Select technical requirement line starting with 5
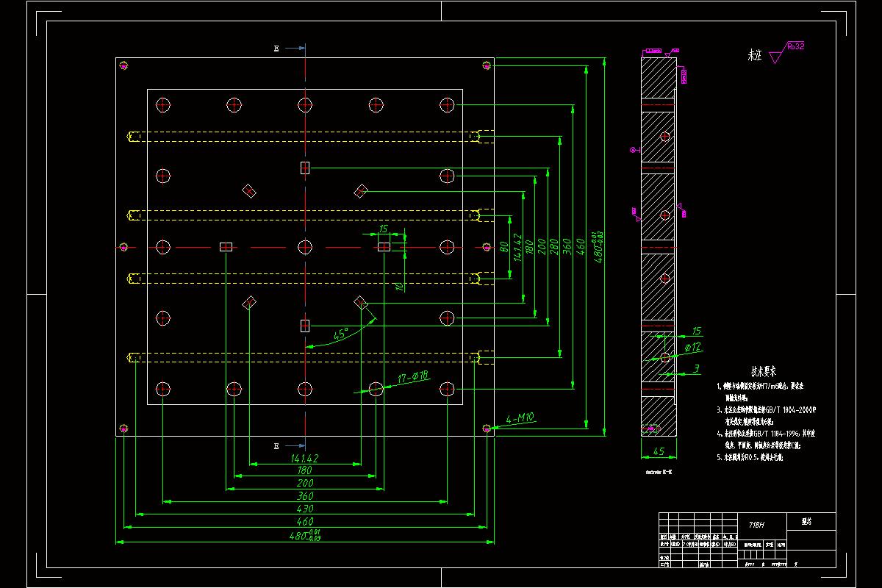Screen dimensions: 882x588 750,457
